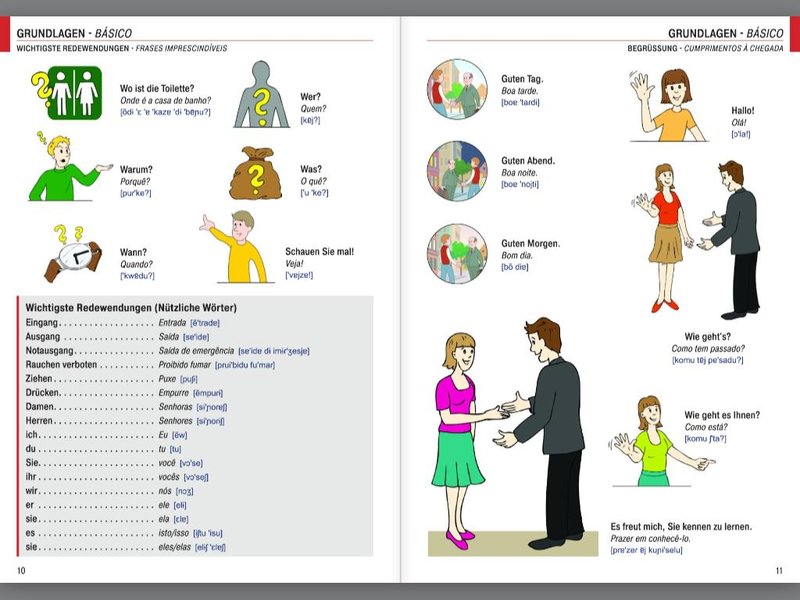Select the brown sack with question mark
This screenshot has width=800, height=600.
256,173
